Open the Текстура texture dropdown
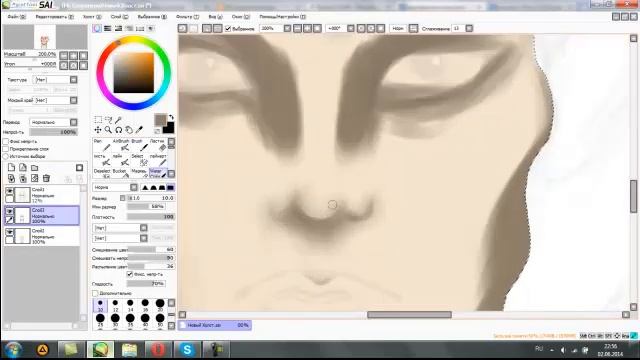 pyautogui.click(x=73, y=80)
